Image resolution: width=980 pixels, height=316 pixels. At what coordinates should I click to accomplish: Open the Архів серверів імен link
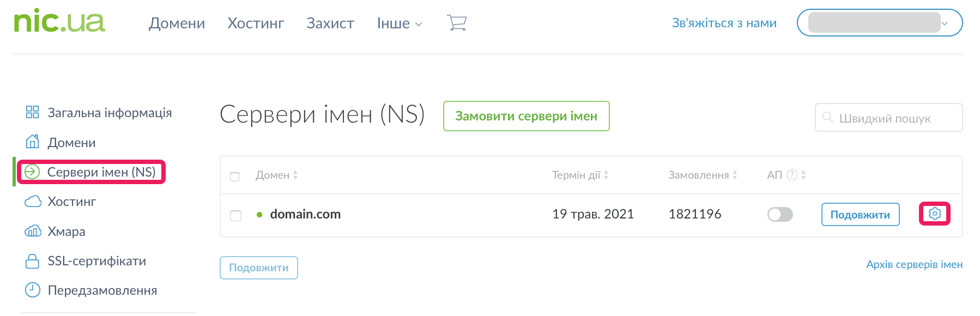pos(914,264)
